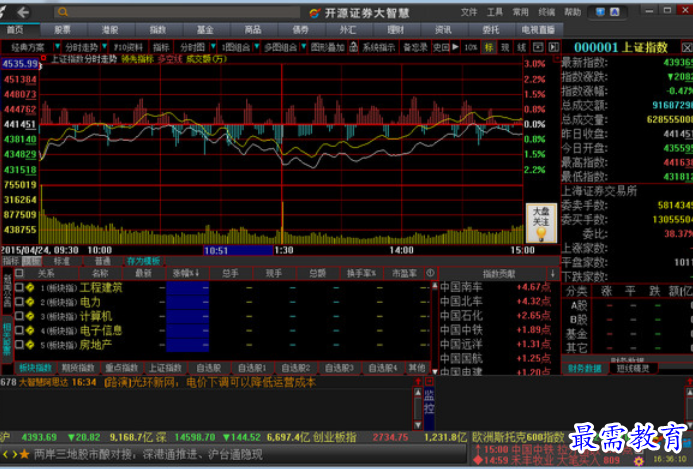Open the 文件 menu
This screenshot has width=693, height=469.
pyautogui.click(x=468, y=12)
